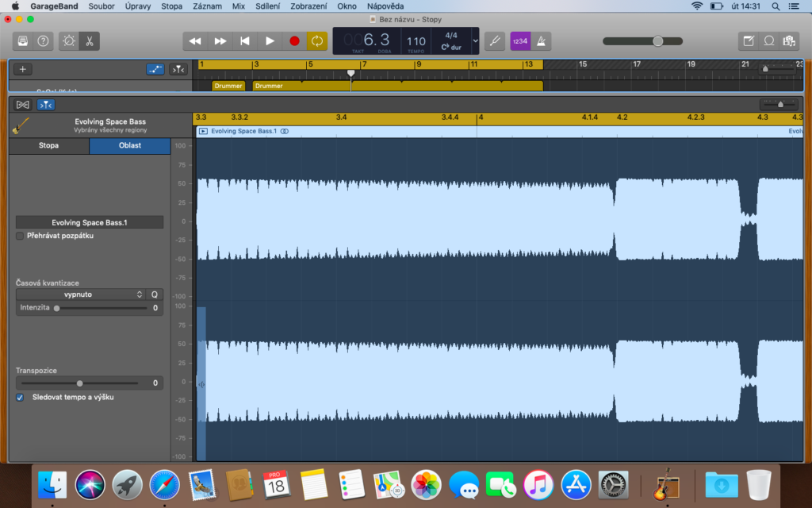This screenshot has height=508, width=812.
Task: Open Safari from Dock
Action: (x=165, y=486)
